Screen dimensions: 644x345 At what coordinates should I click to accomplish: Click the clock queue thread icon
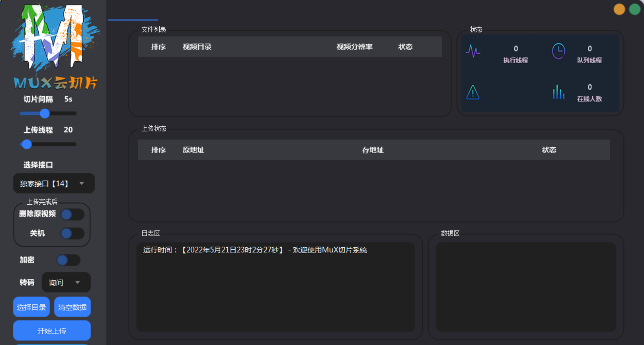[x=558, y=51]
